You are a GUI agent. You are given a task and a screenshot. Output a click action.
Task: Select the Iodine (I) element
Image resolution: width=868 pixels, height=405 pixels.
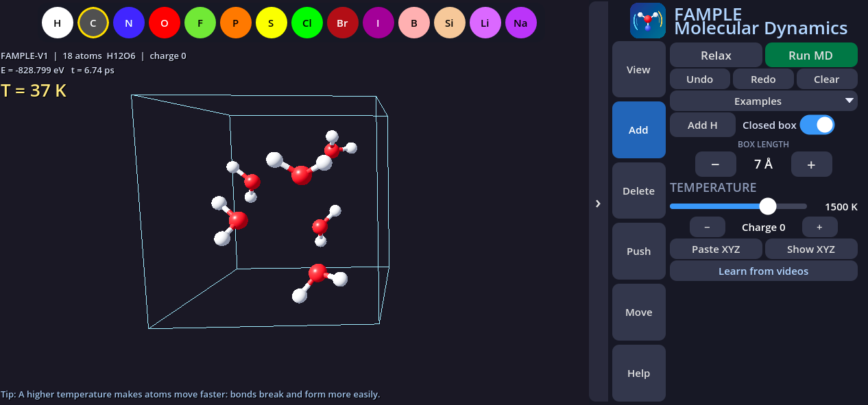click(x=378, y=23)
